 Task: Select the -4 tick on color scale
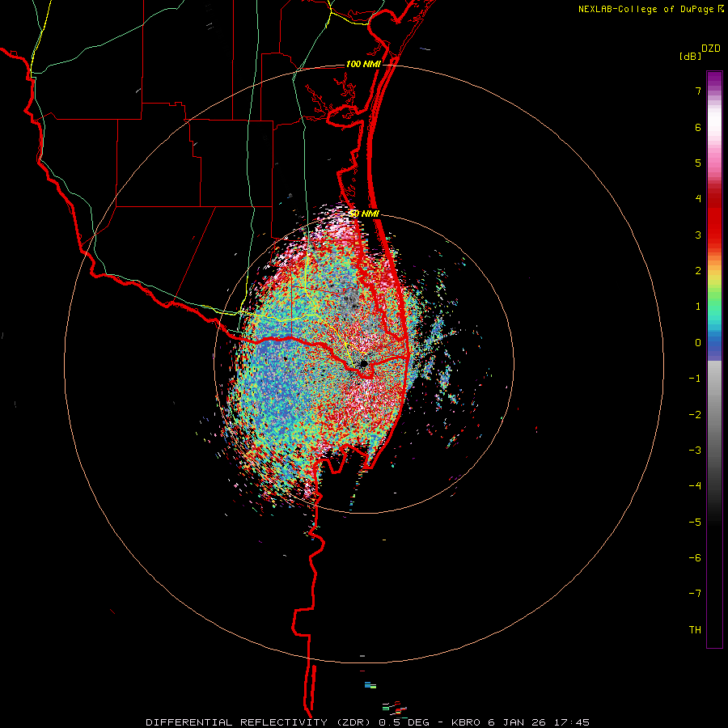(695, 486)
